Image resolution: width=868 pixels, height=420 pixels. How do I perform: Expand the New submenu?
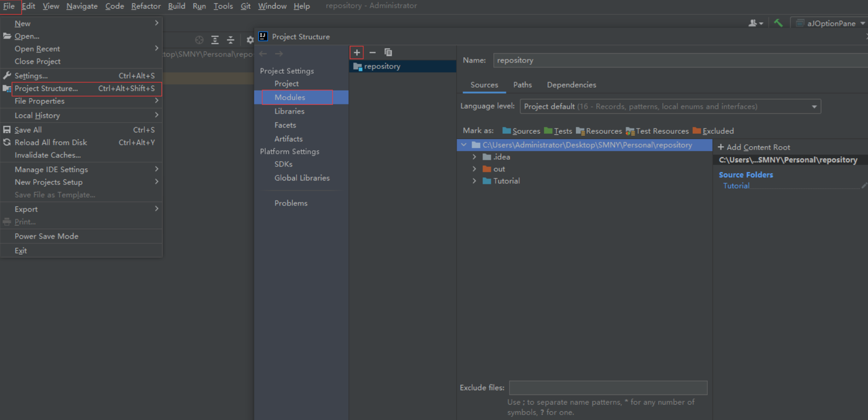[81, 23]
